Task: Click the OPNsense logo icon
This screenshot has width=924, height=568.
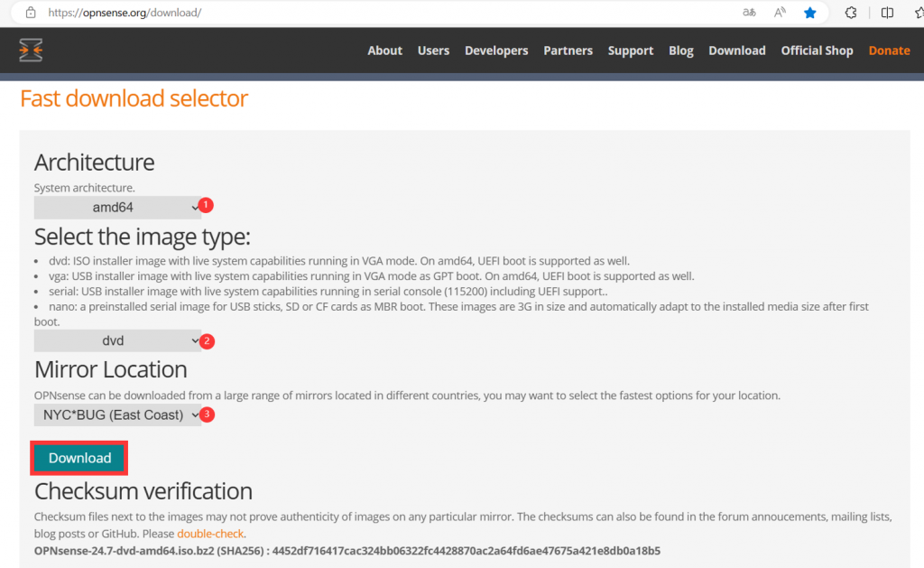Action: coord(31,51)
